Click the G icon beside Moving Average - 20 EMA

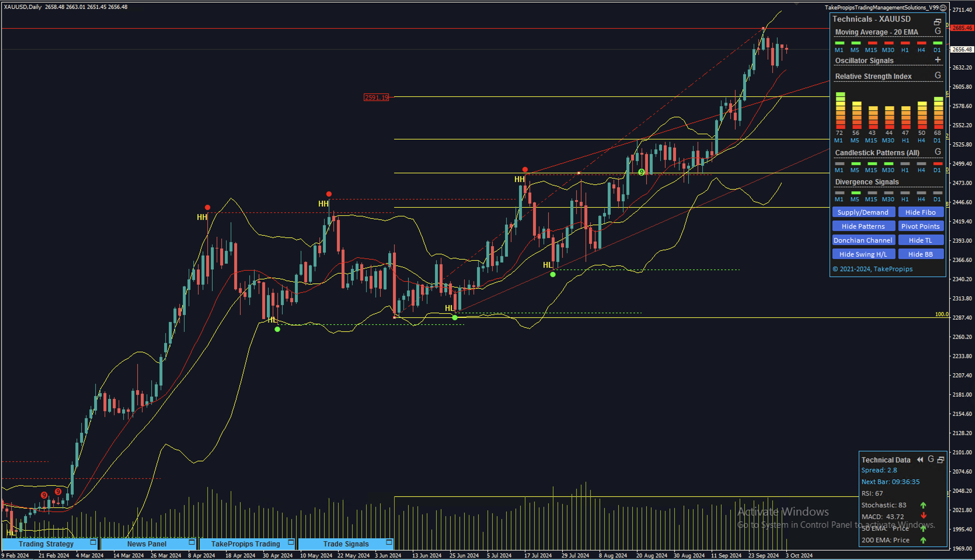point(938,31)
